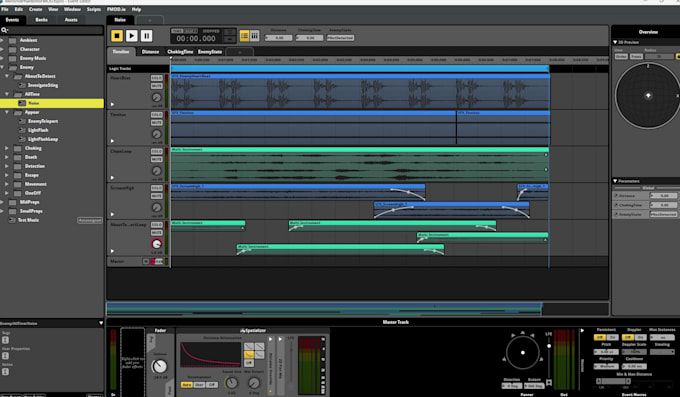This screenshot has width=680, height=397.
Task: Click the 00:00.000 time display
Action: [x=196, y=39]
